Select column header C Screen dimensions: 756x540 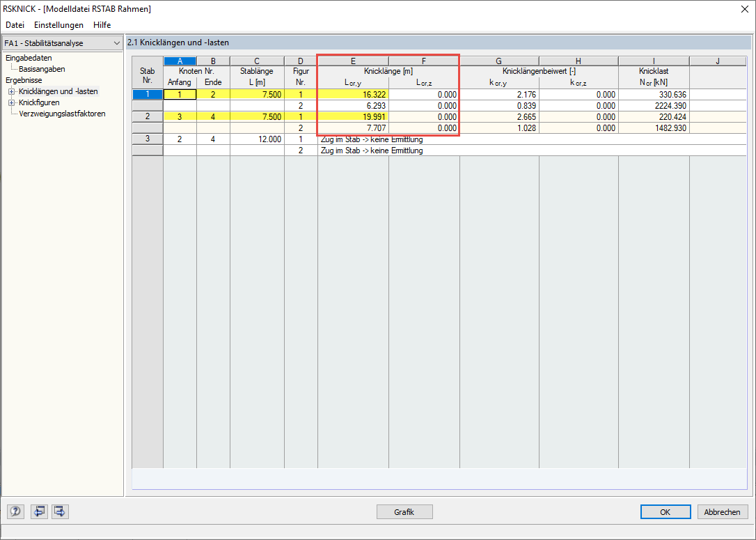click(257, 61)
